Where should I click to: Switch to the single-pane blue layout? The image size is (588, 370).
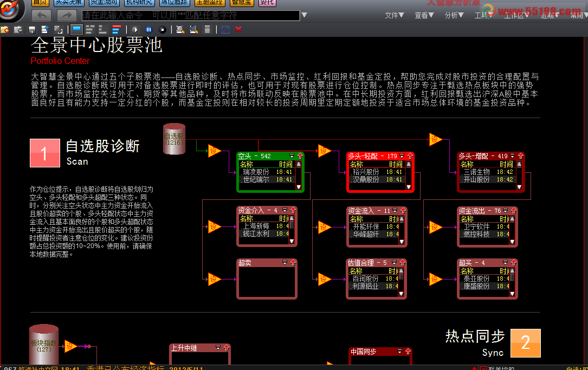point(77,29)
